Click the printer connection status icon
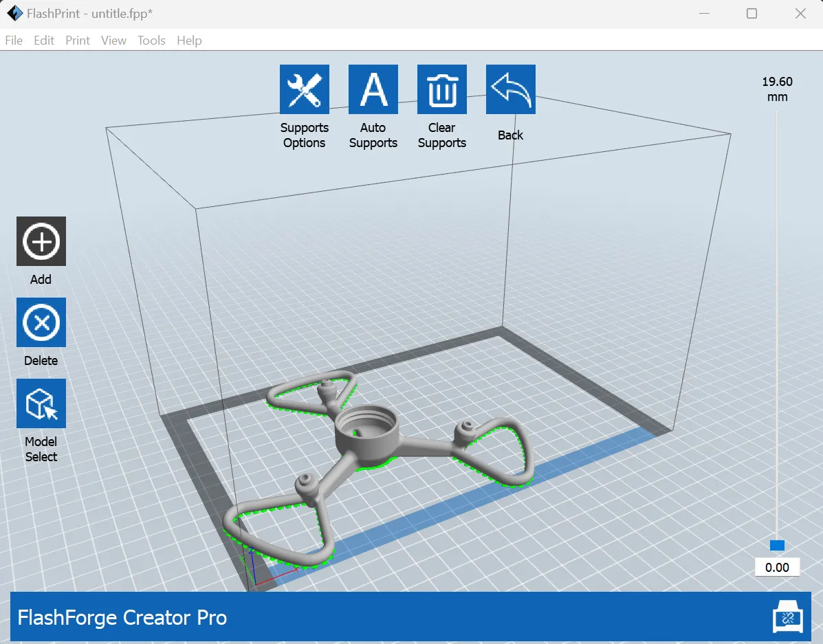The height and width of the screenshot is (644, 823). (788, 618)
